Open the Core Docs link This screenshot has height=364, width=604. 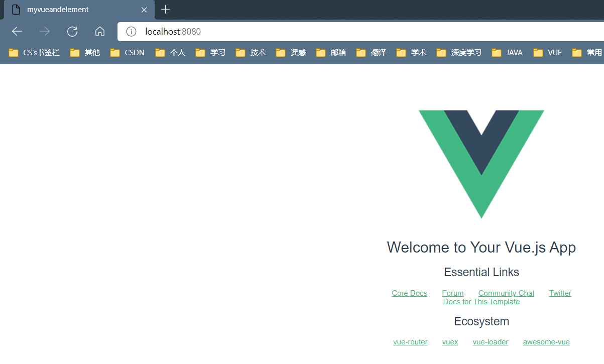coord(409,293)
